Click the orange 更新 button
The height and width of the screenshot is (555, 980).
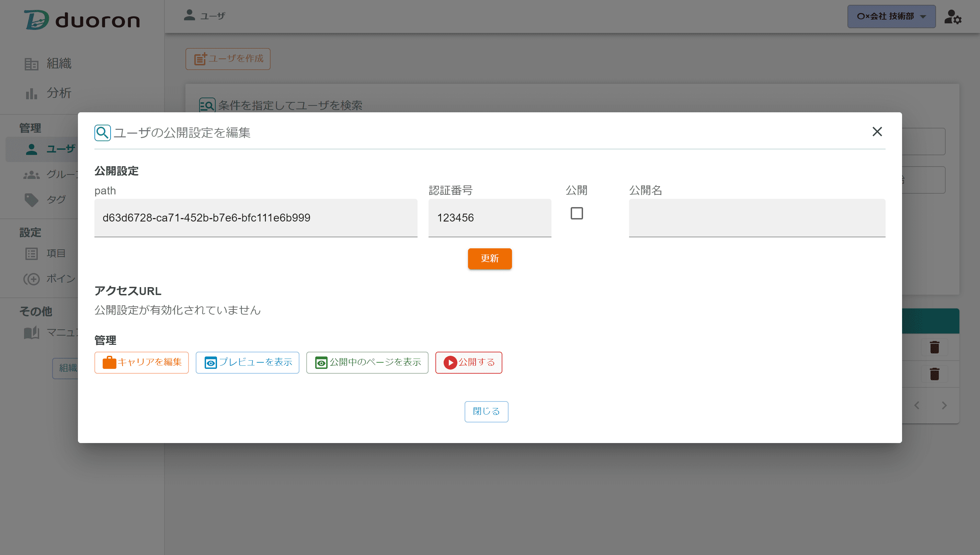[x=490, y=259]
